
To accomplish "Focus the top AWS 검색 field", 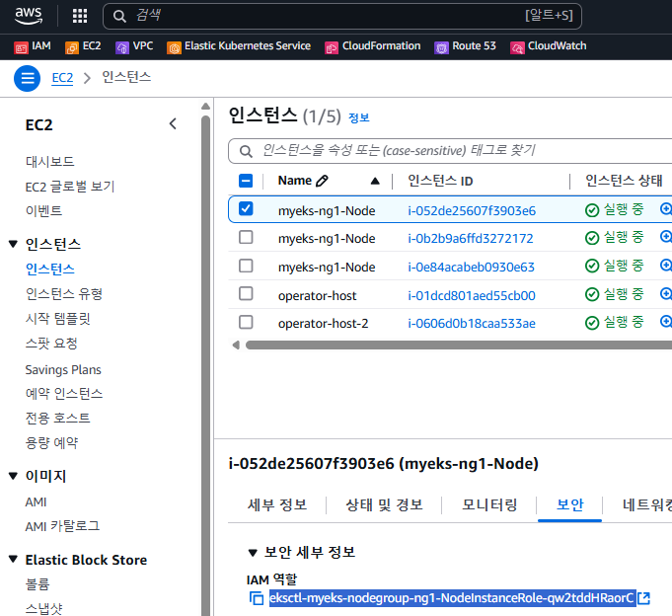I will click(x=342, y=17).
